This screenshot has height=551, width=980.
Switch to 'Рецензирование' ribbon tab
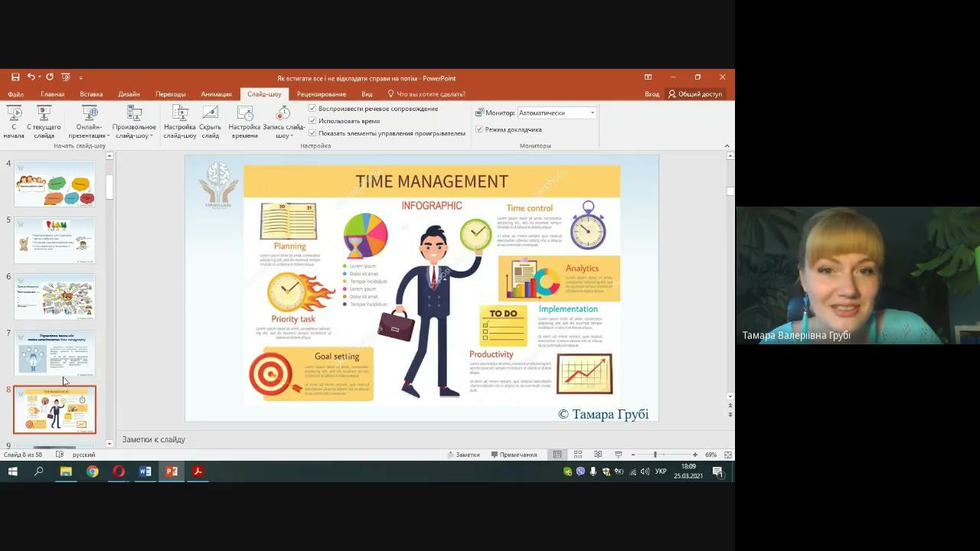[x=322, y=94]
